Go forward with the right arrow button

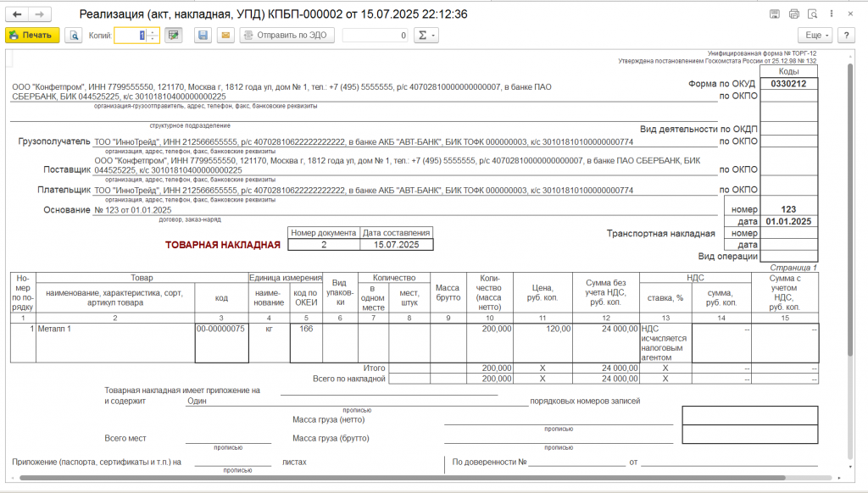coord(39,14)
